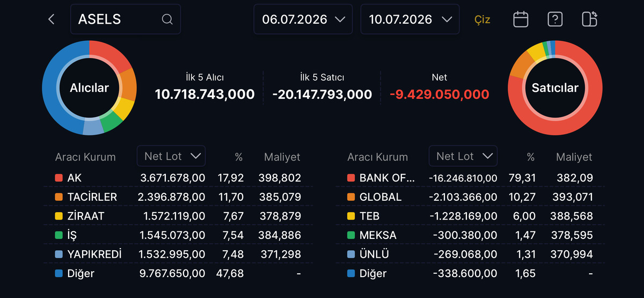The width and height of the screenshot is (644, 298).
Task: Click the search magnifier icon
Action: pos(167,19)
